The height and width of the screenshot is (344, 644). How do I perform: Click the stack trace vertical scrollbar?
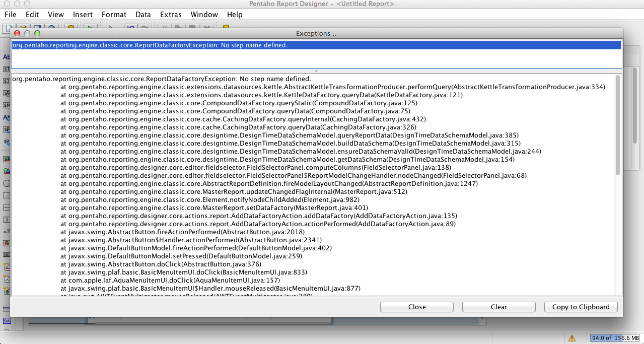[618, 126]
